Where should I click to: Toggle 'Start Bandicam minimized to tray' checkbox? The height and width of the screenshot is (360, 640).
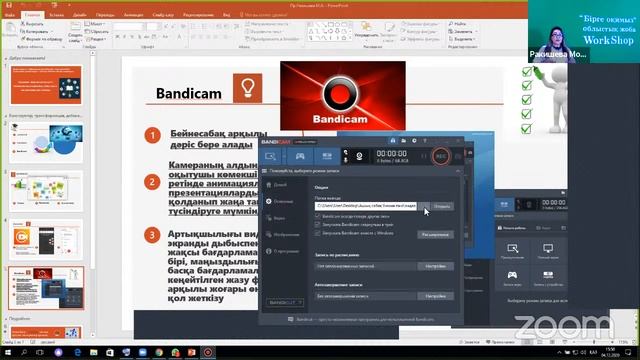click(x=318, y=224)
